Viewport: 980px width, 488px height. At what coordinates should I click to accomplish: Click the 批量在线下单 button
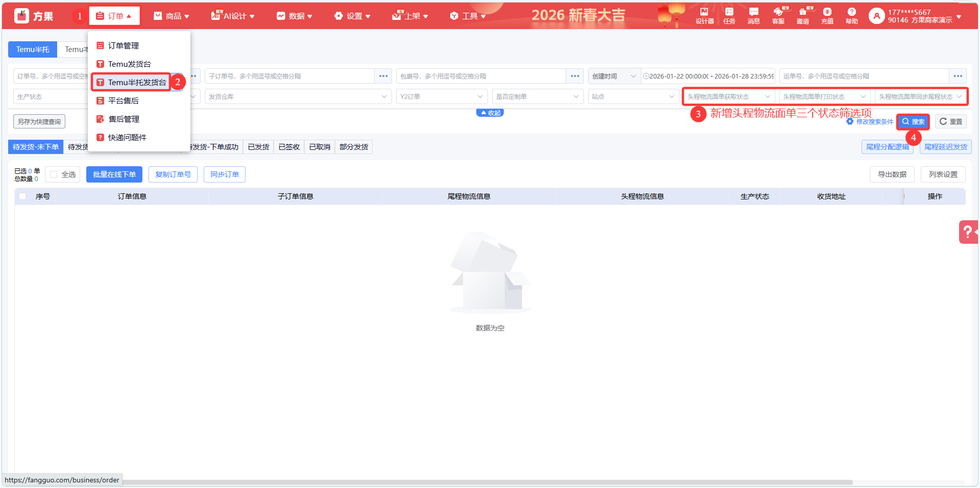click(x=114, y=174)
